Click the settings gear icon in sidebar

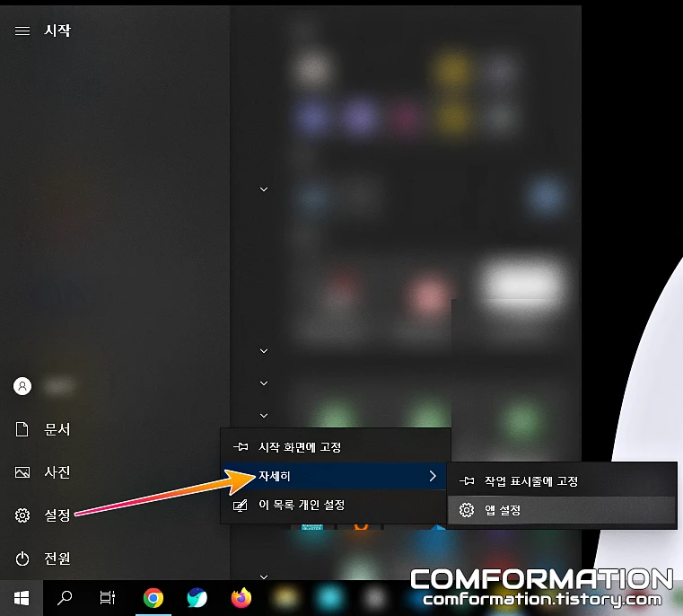[22, 515]
